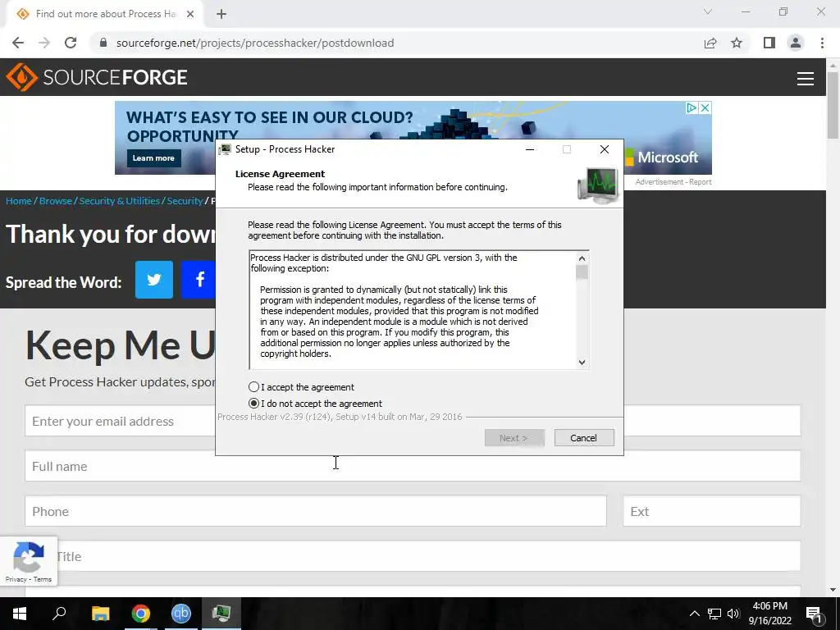The height and width of the screenshot is (630, 840).
Task: Switch to Chrome in taskbar
Action: [141, 614]
